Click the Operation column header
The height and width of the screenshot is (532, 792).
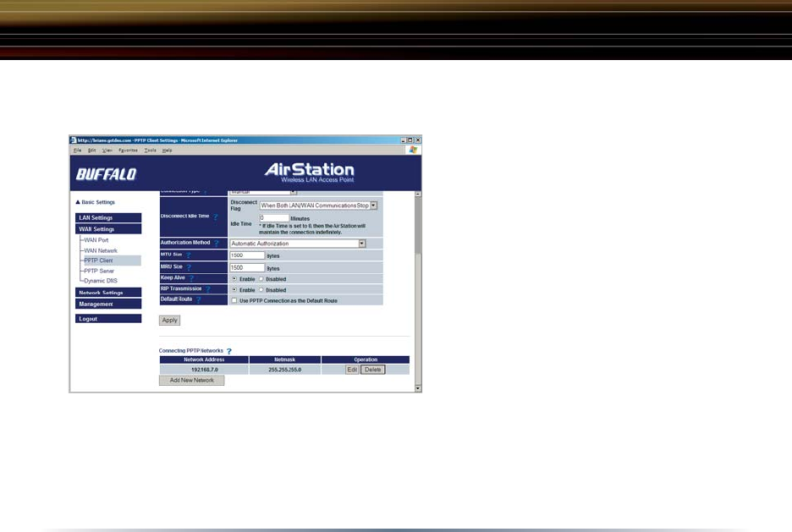point(366,360)
